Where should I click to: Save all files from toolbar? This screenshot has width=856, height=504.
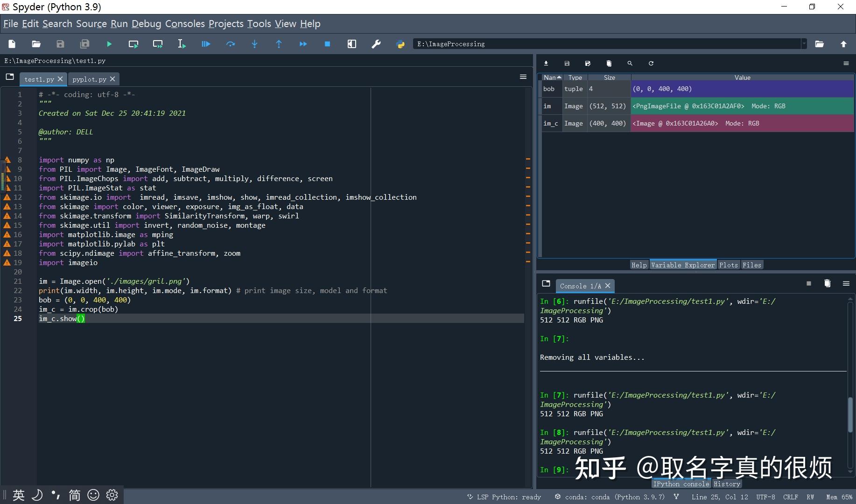[84, 44]
